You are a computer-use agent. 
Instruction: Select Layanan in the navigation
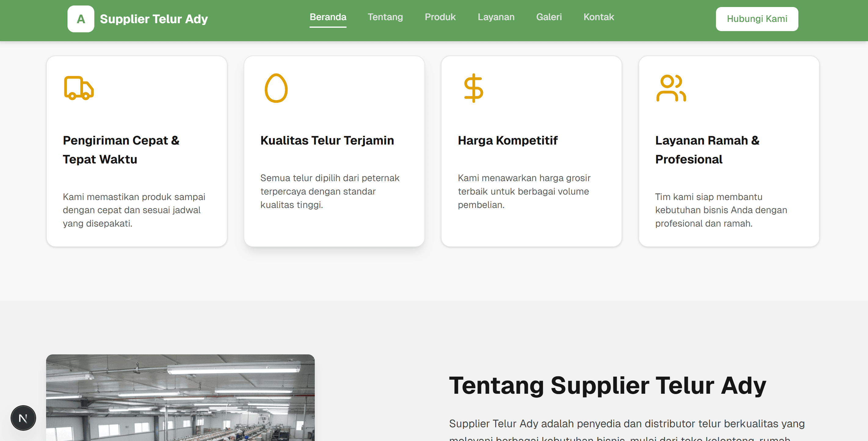(x=496, y=17)
